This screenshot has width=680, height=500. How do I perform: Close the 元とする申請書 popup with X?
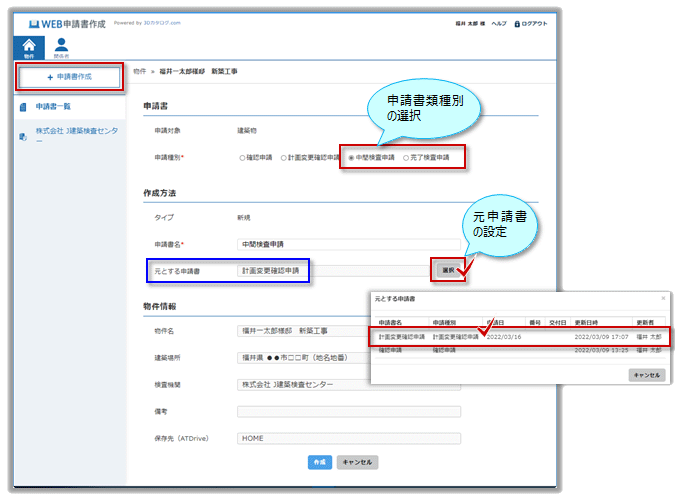click(x=663, y=298)
